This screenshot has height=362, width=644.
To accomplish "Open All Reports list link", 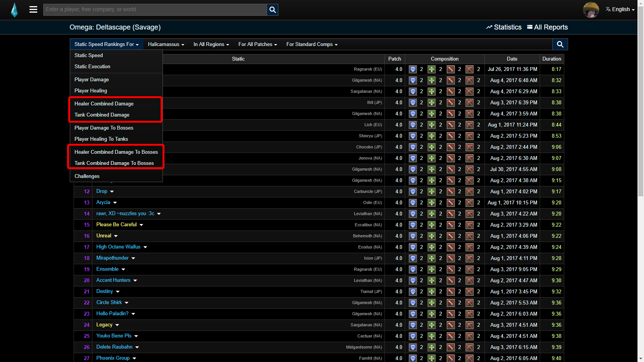I will tap(547, 27).
